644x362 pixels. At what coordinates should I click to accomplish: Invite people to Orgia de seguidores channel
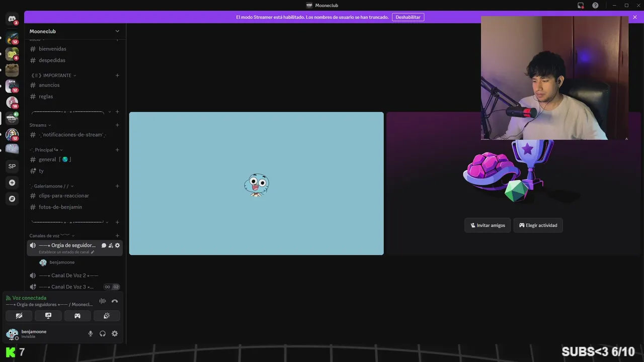click(x=111, y=245)
